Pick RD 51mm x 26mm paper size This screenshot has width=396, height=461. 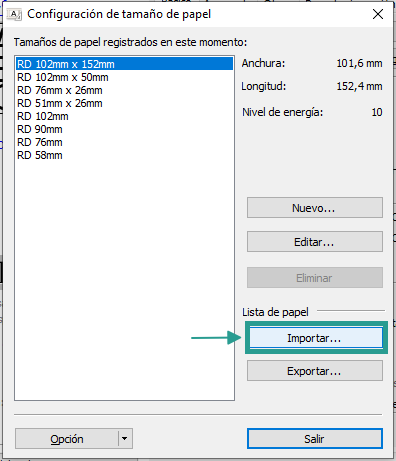click(124, 103)
